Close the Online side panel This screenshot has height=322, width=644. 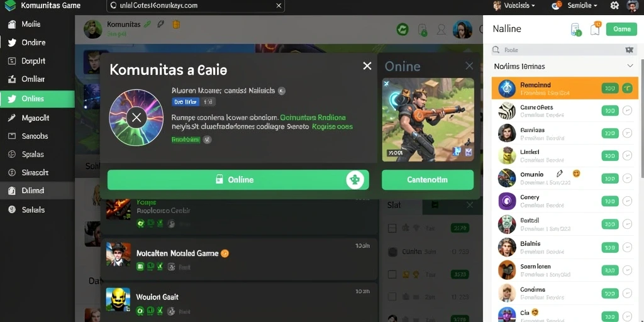coord(469,66)
